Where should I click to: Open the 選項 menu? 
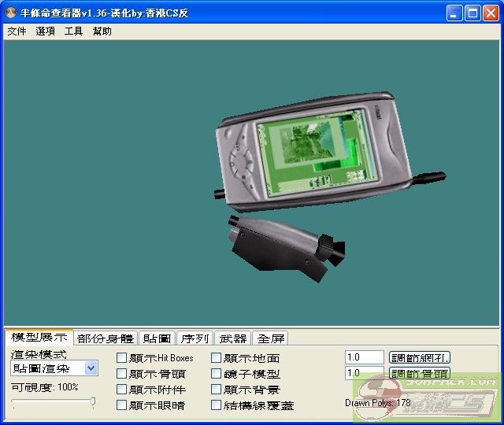(x=45, y=31)
